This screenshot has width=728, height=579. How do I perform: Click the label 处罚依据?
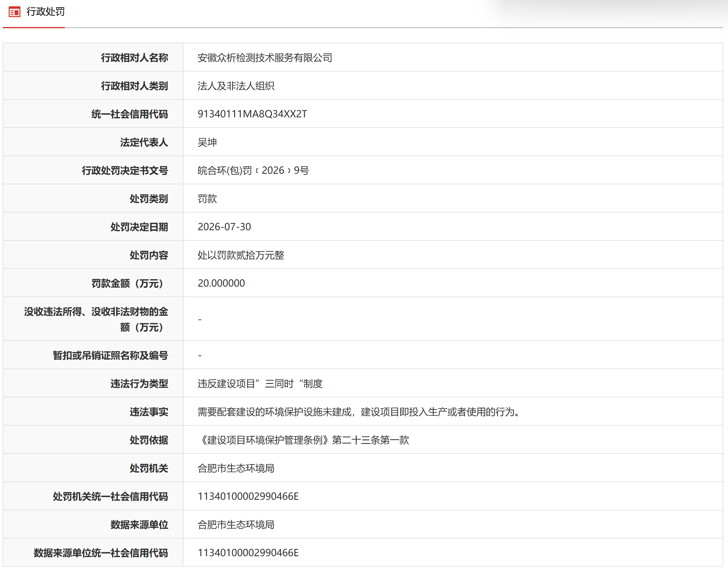click(x=149, y=440)
